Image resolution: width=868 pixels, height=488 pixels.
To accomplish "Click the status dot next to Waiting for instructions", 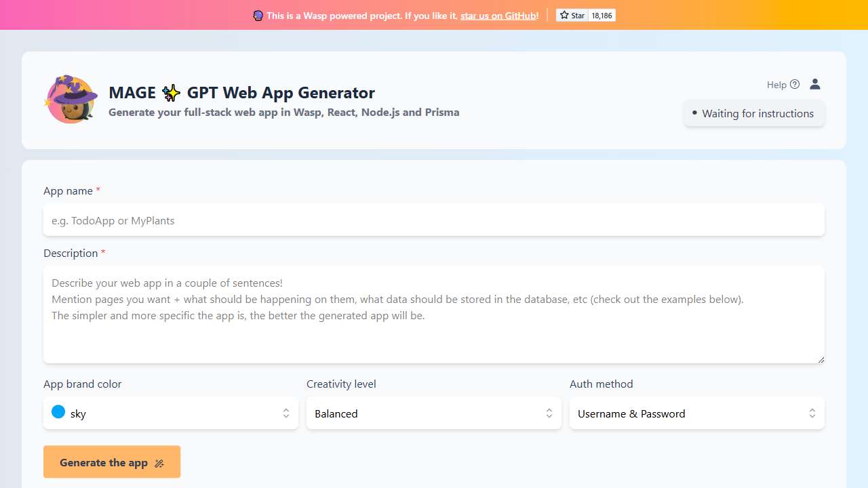I will 694,114.
